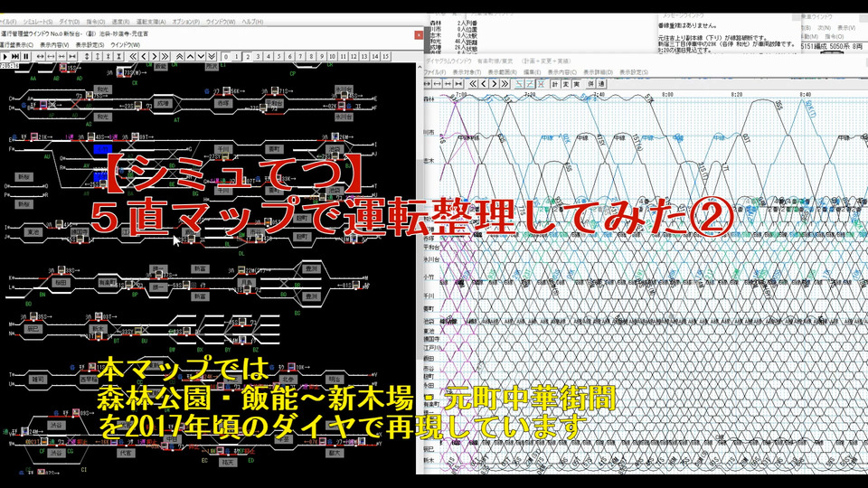Click message text 番線重複はありません
The width and height of the screenshot is (868, 488).
point(687,25)
